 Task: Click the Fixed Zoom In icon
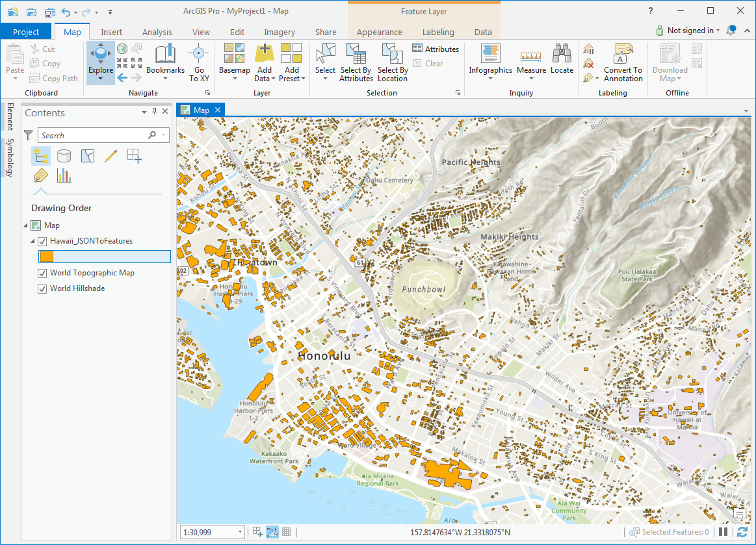point(122,63)
